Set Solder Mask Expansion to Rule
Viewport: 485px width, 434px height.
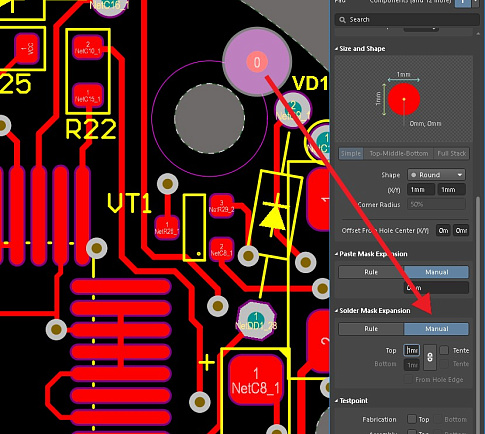(x=371, y=329)
